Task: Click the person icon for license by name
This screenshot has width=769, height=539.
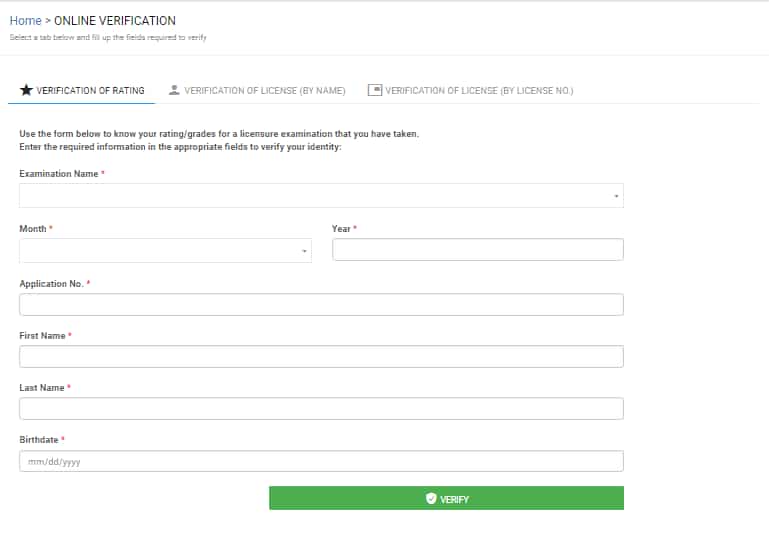Action: 174,90
